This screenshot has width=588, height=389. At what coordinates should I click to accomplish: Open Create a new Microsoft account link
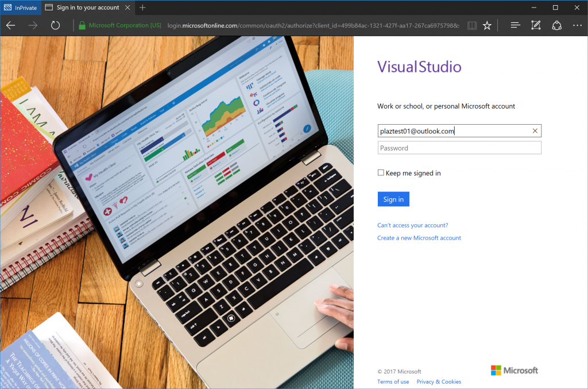point(419,238)
